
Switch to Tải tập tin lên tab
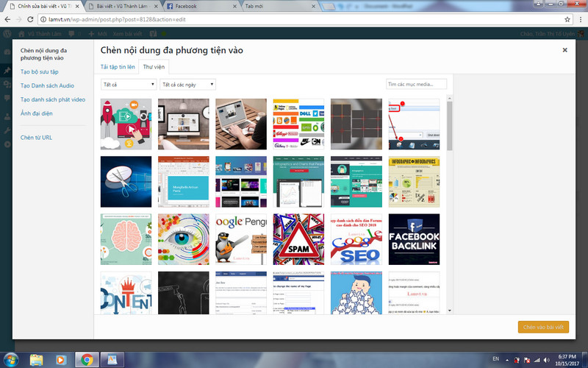click(118, 67)
